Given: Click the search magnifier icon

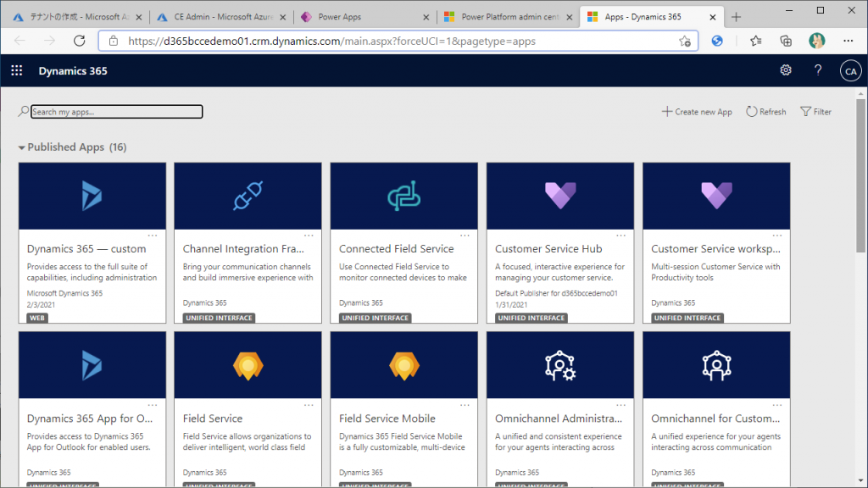Looking at the screenshot, I should tap(23, 111).
